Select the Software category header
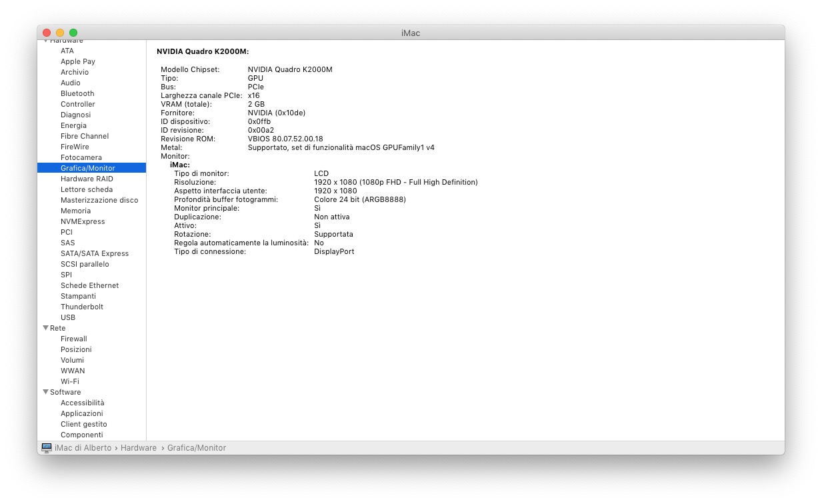 65,392
